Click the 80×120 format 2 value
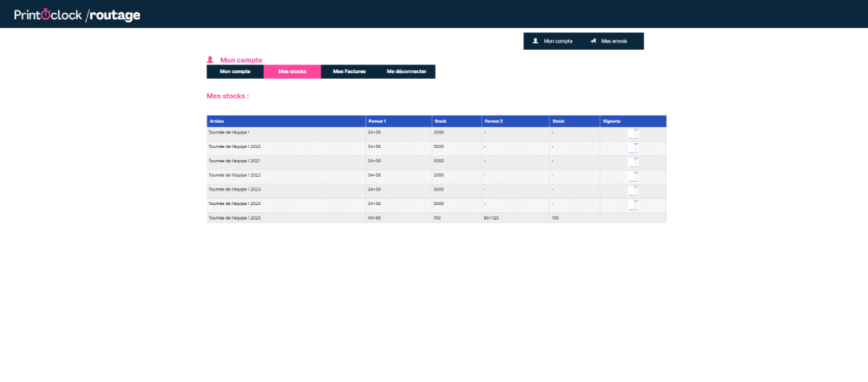The width and height of the screenshot is (868, 382). (x=492, y=218)
